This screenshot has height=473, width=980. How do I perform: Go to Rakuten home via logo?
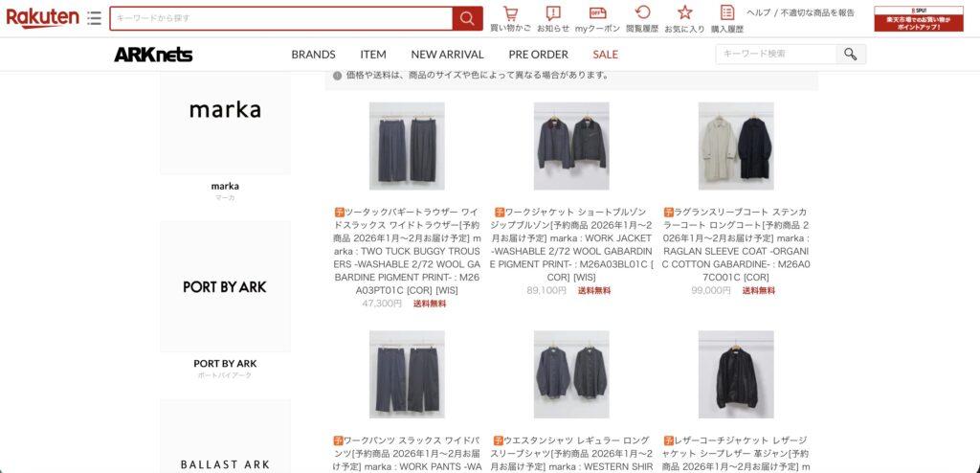pyautogui.click(x=42, y=17)
